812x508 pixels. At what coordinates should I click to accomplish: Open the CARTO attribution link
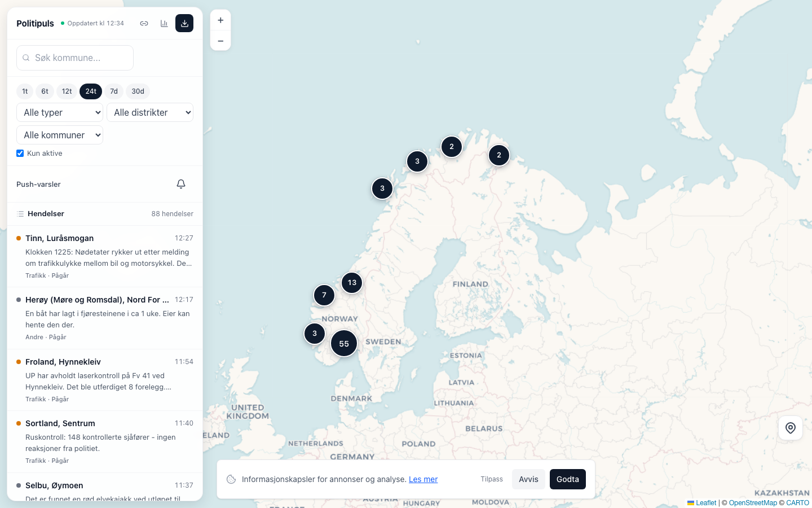tap(798, 503)
